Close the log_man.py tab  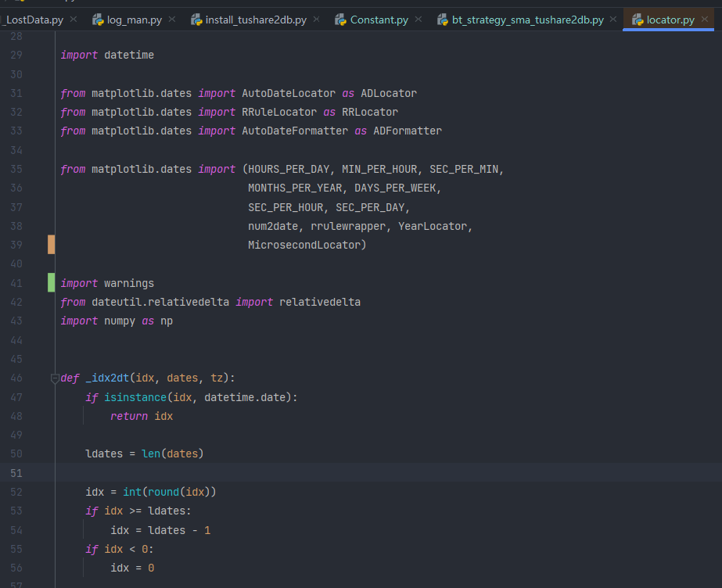click(x=175, y=19)
